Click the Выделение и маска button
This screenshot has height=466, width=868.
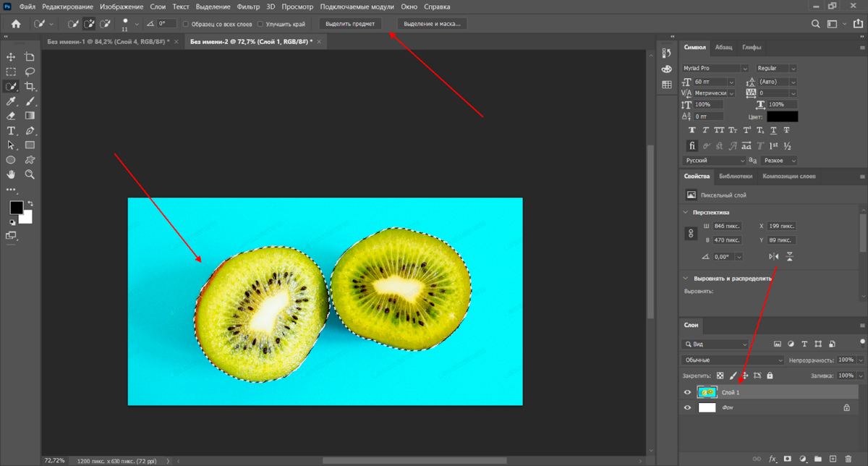(x=433, y=24)
